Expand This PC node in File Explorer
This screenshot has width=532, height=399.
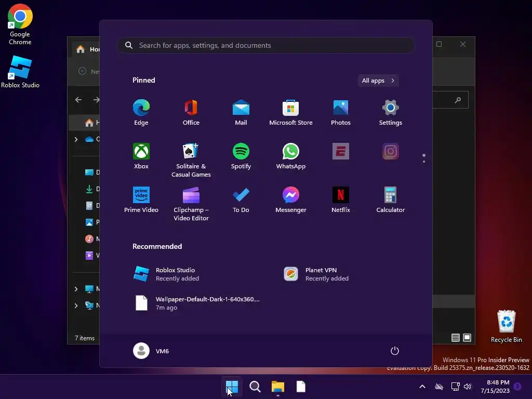(76, 289)
